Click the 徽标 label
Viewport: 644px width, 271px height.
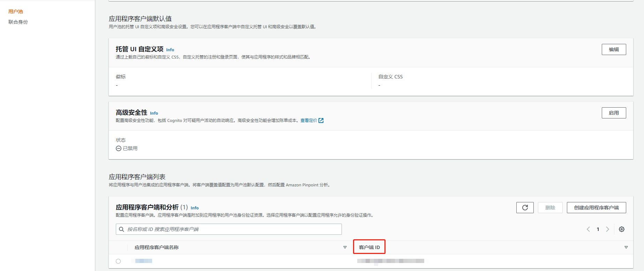coord(121,77)
